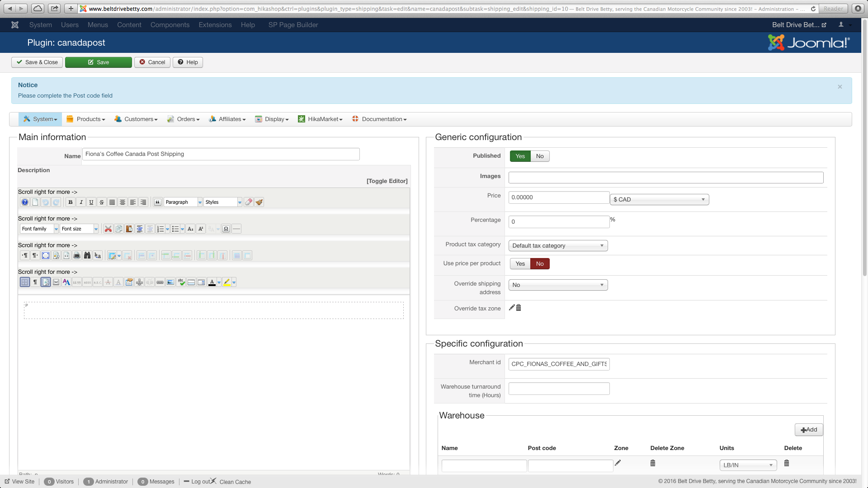Image resolution: width=868 pixels, height=488 pixels.
Task: Click the Toggle Editor link
Action: tap(387, 181)
